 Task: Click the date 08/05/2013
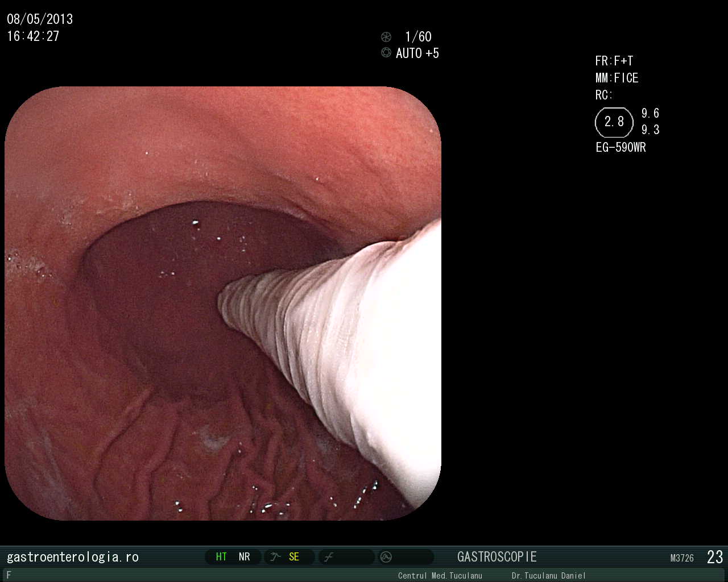point(40,19)
